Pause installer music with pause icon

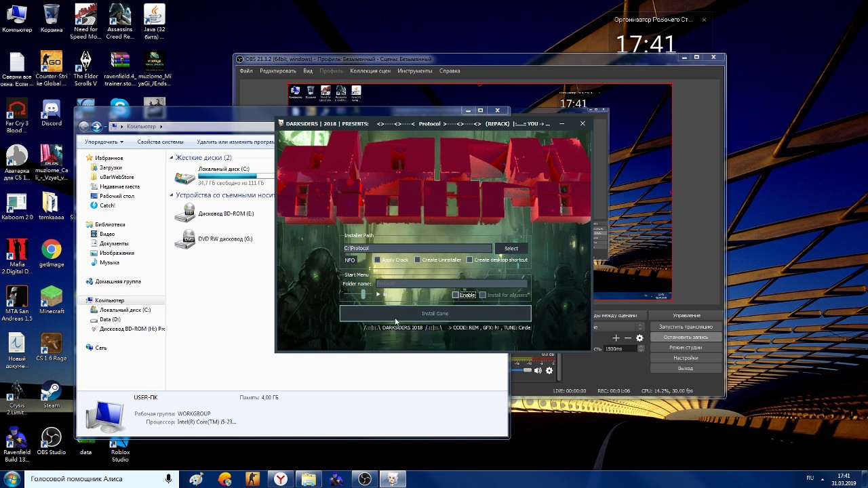(x=385, y=294)
